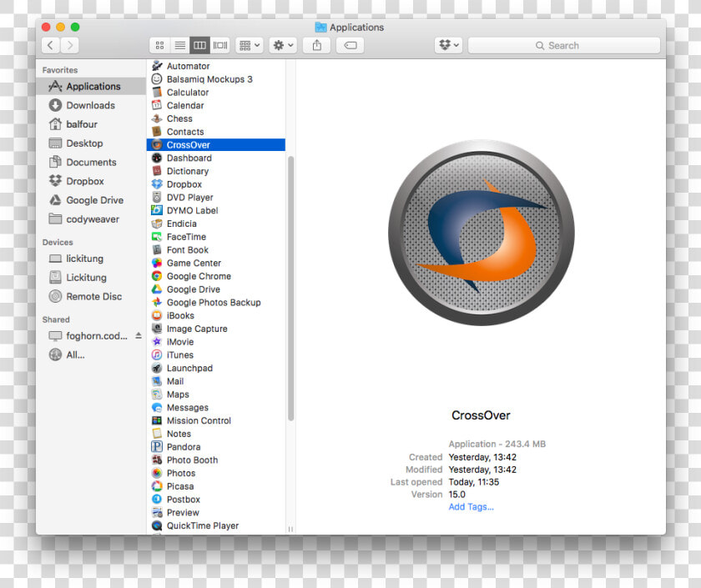The height and width of the screenshot is (588, 701).
Task: Select the FaceTime app icon
Action: (x=157, y=237)
